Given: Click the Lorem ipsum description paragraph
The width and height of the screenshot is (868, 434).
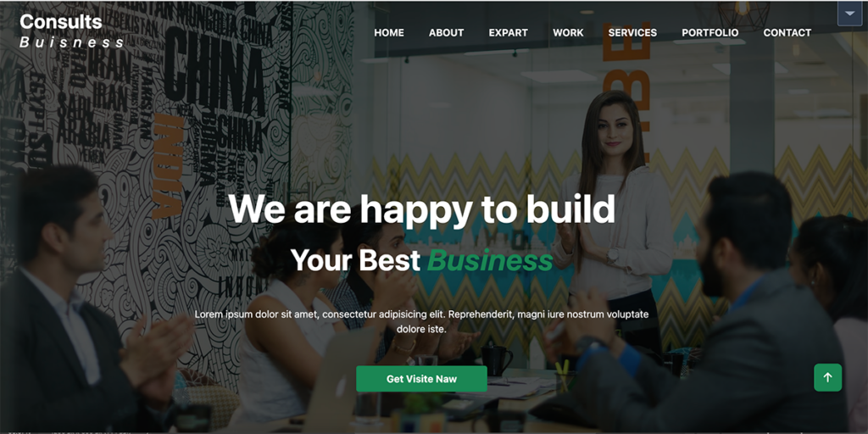Looking at the screenshot, I should click(421, 321).
